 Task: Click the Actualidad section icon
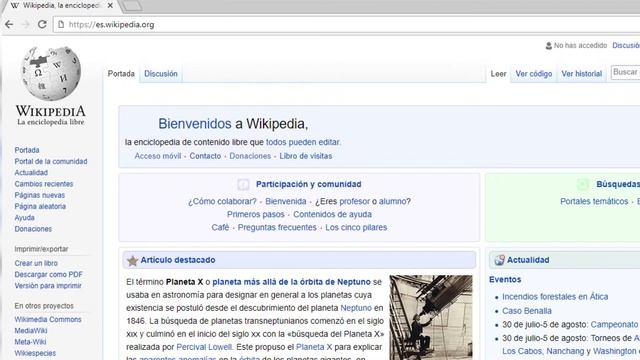pos(499,260)
